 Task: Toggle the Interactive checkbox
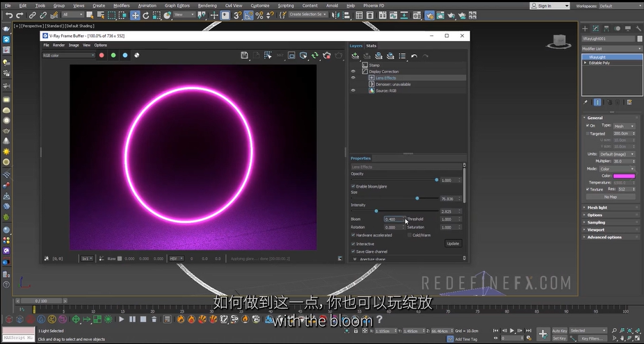[353, 244]
